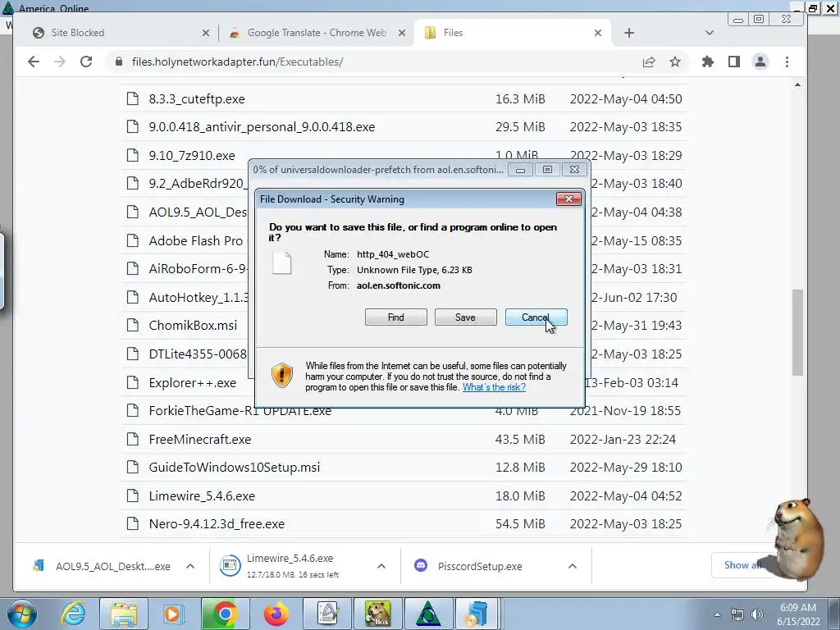Open Nero-9.4.12.3d_free.exe file link
Screen dimensions: 840x630
[x=217, y=523]
